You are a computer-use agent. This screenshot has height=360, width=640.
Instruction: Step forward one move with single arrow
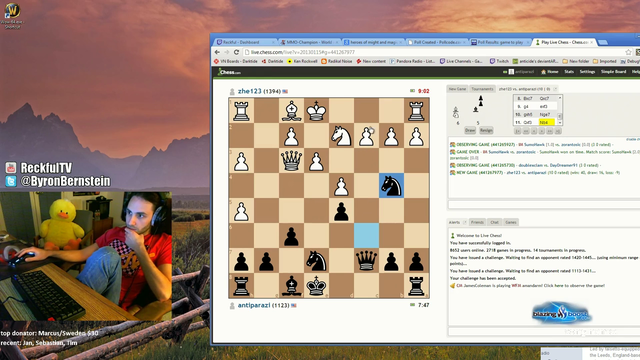click(x=542, y=131)
